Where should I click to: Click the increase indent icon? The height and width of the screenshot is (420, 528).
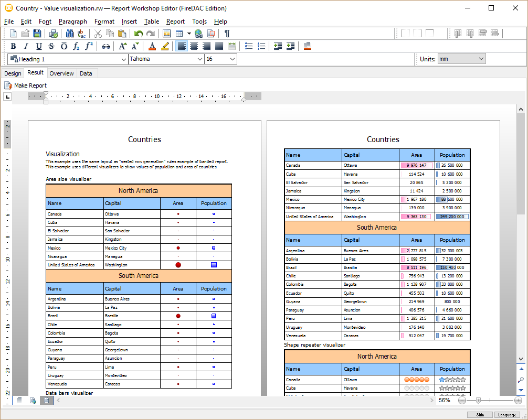tap(290, 46)
